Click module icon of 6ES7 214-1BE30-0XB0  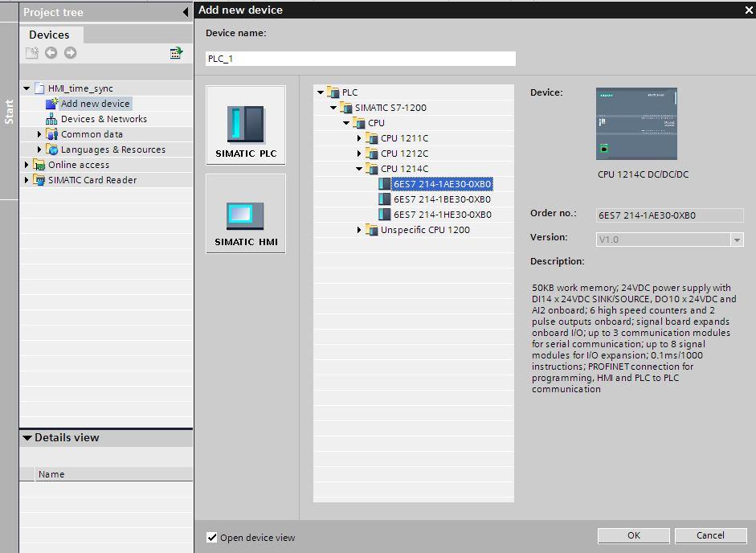(x=384, y=199)
